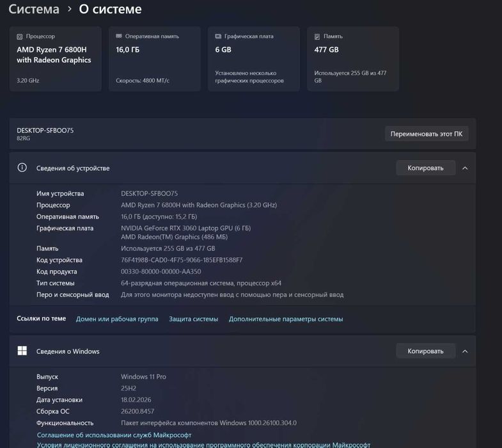This screenshot has width=502, height=448.
Task: Click AMD Radeon(TM) Graphics (486 МБ) text
Action: pyautogui.click(x=174, y=237)
